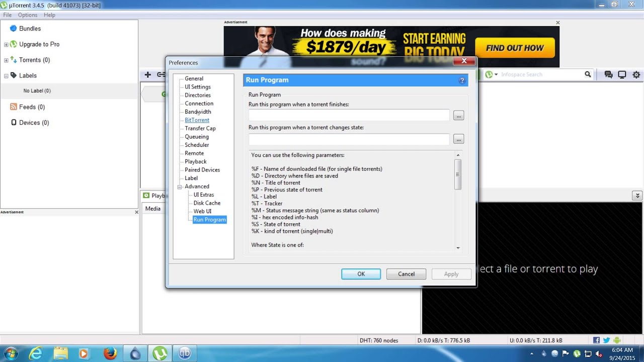Select Label in Preferences tree
Viewport: 644px width, 362px height.
(x=191, y=178)
